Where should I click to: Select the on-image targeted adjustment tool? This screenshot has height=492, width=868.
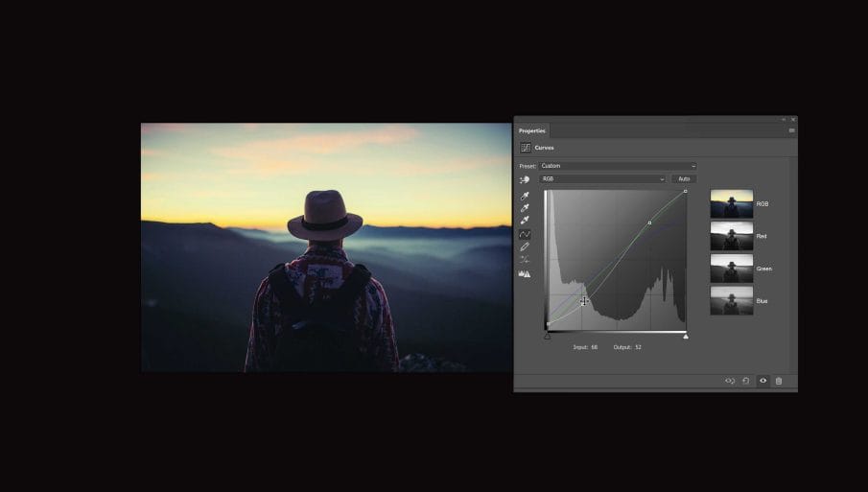525,179
